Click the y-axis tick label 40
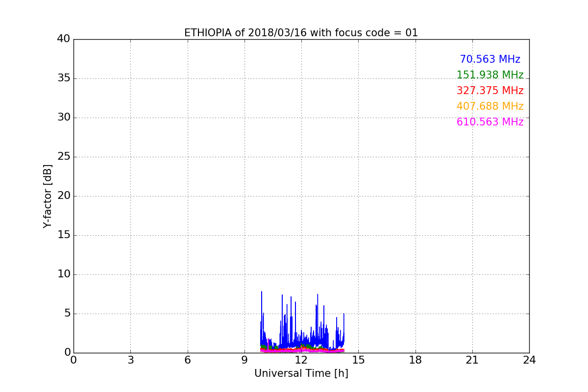Screen dimensions: 588x392 [x=64, y=39]
